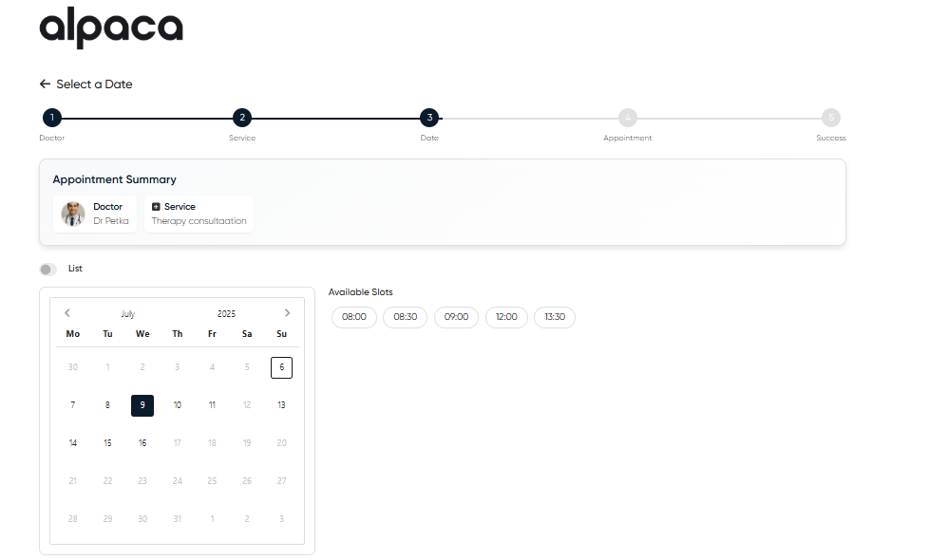Toggle the List view switch

coord(48,270)
